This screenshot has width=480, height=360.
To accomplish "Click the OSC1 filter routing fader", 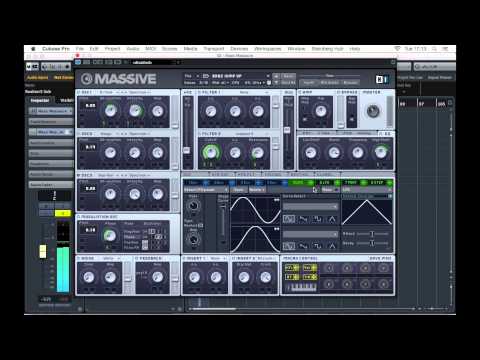I will pos(175,125).
